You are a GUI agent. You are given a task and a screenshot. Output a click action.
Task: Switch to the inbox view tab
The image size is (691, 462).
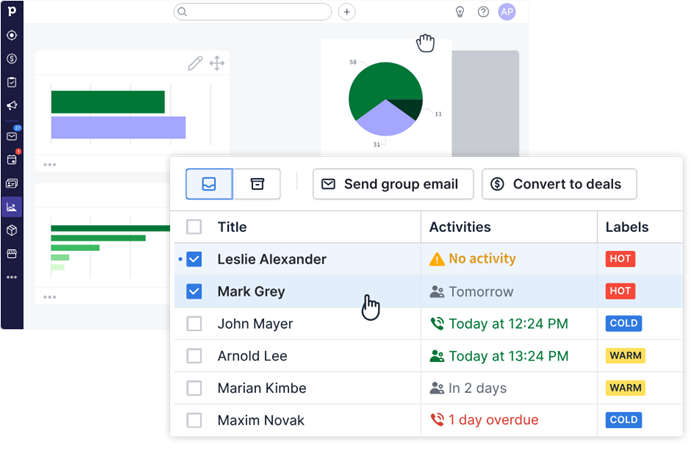209,184
